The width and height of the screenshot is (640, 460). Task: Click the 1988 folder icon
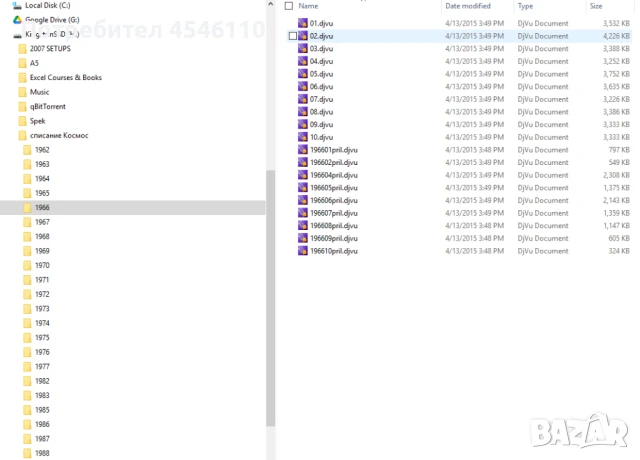[x=27, y=453]
